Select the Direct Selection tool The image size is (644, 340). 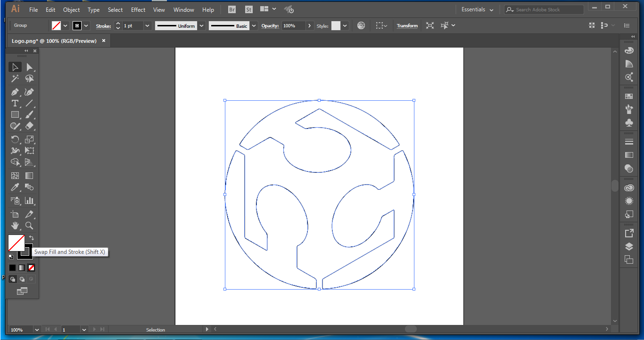tap(29, 67)
